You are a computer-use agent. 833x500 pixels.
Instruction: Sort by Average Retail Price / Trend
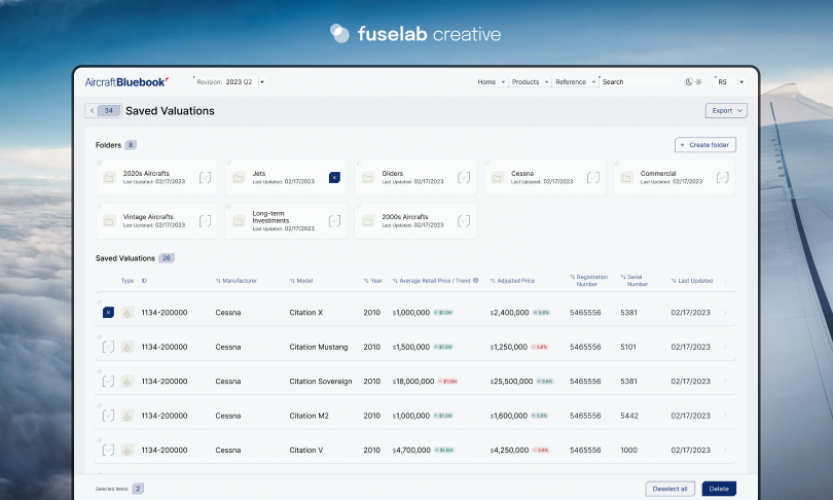coord(431,281)
